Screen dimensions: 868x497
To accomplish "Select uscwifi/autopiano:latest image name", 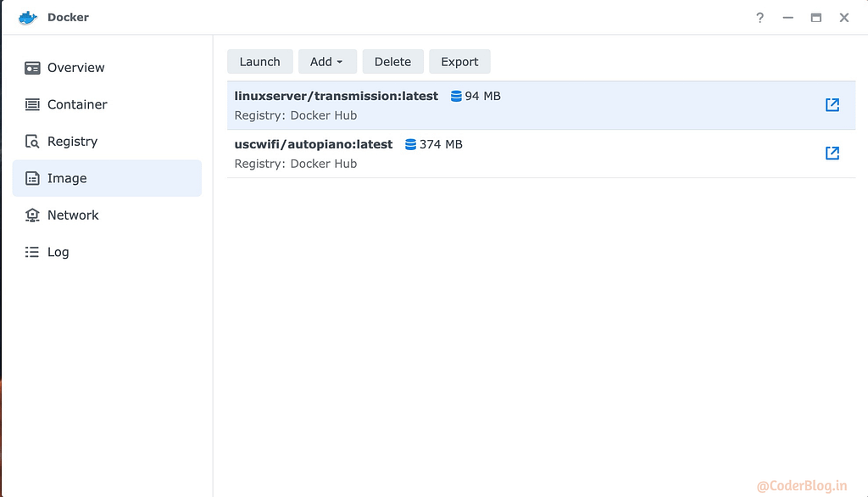I will (x=314, y=144).
